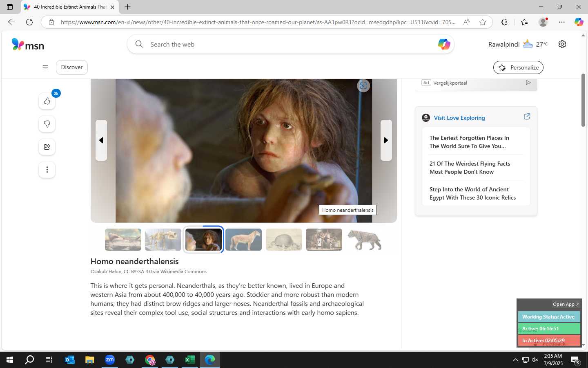Image resolution: width=588 pixels, height=368 pixels.
Task: Click browser back arrow
Action: (11, 22)
